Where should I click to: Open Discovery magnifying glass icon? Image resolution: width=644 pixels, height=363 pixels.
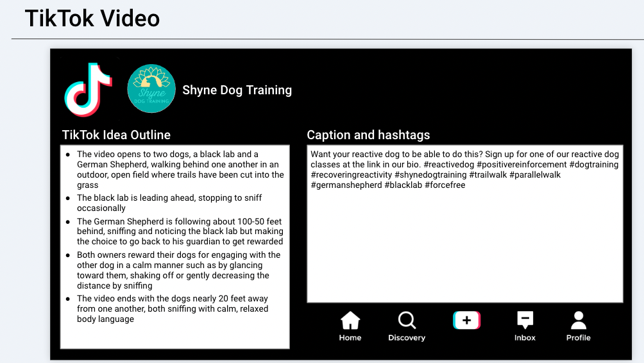click(407, 321)
